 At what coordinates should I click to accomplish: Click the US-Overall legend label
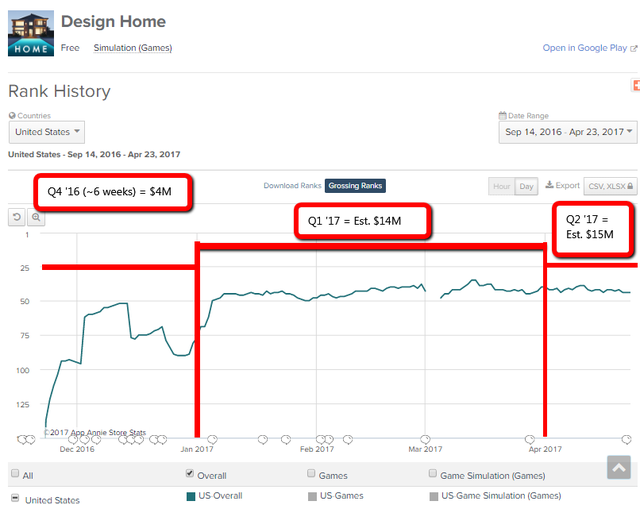[x=220, y=496]
